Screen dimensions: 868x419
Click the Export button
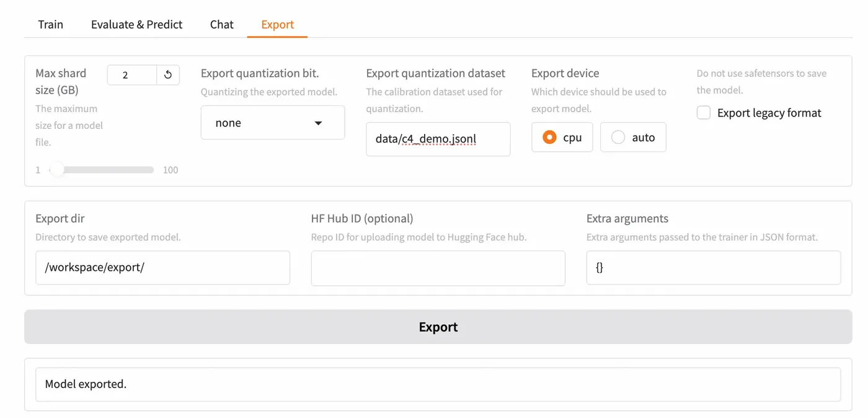point(438,327)
